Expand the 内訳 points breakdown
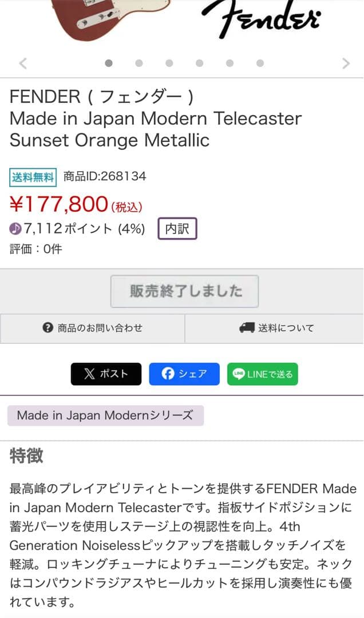The image size is (364, 618). click(x=177, y=228)
